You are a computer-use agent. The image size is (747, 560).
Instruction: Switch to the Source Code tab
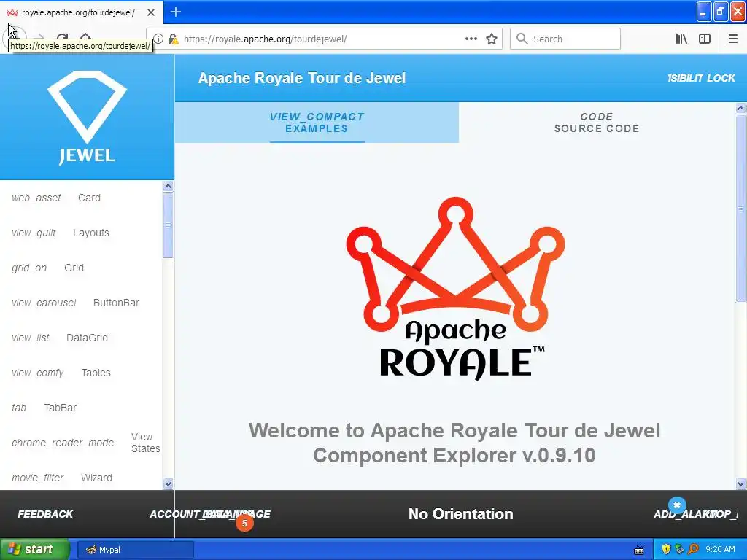coord(597,122)
